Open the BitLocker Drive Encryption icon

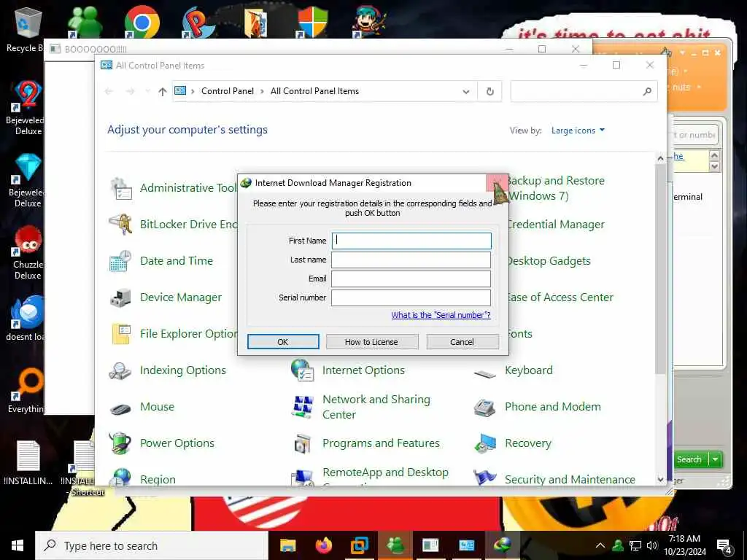pos(121,225)
